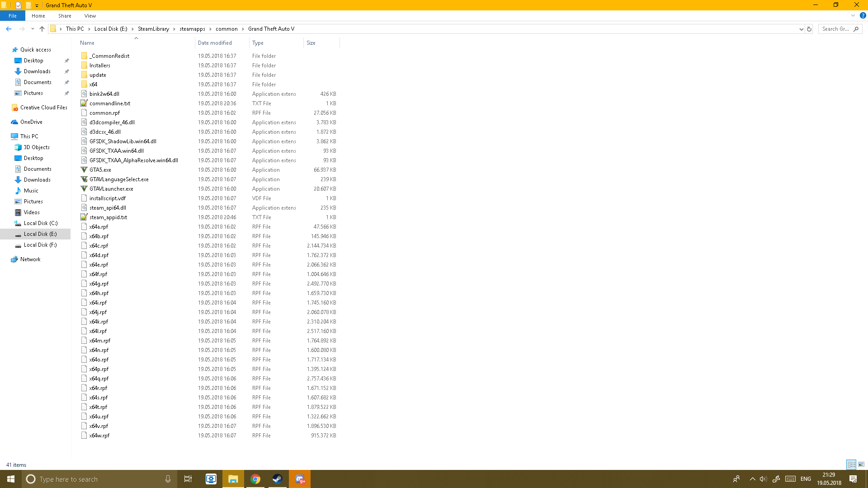This screenshot has height=488, width=868.
Task: Click the ENG language indicator
Action: pyautogui.click(x=806, y=479)
